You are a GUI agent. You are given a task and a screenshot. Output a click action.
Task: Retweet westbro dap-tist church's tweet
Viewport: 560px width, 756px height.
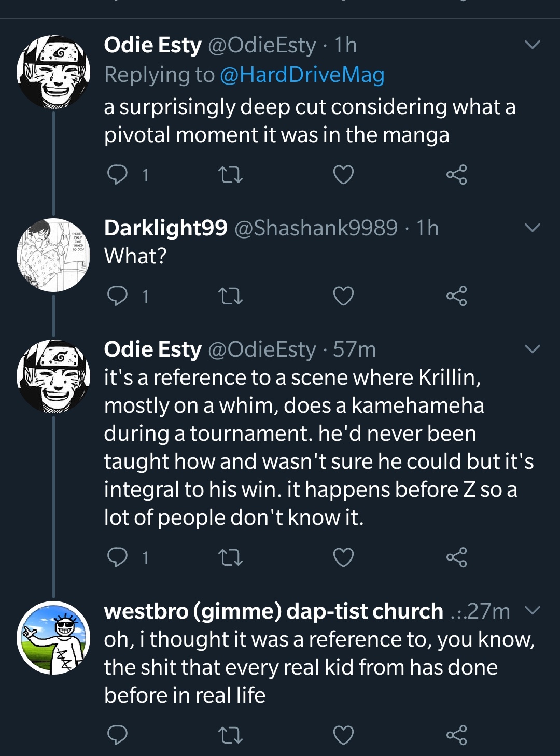point(230,735)
